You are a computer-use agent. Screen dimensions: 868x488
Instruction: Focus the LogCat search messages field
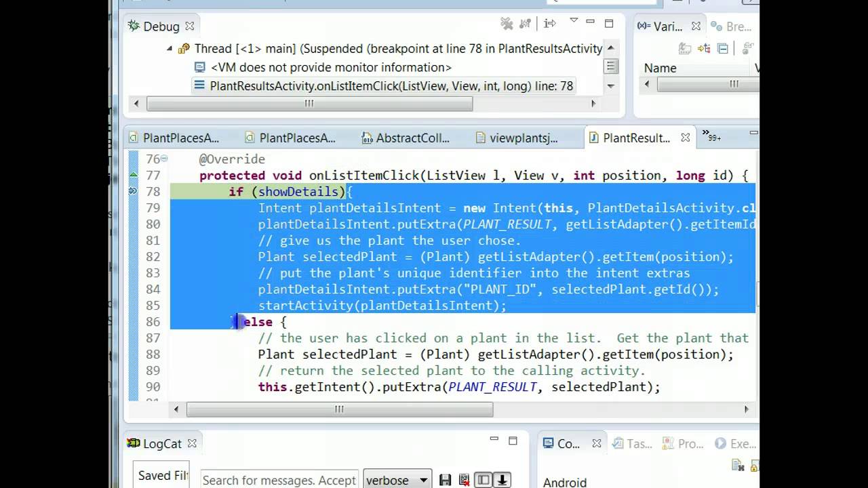[x=279, y=480]
